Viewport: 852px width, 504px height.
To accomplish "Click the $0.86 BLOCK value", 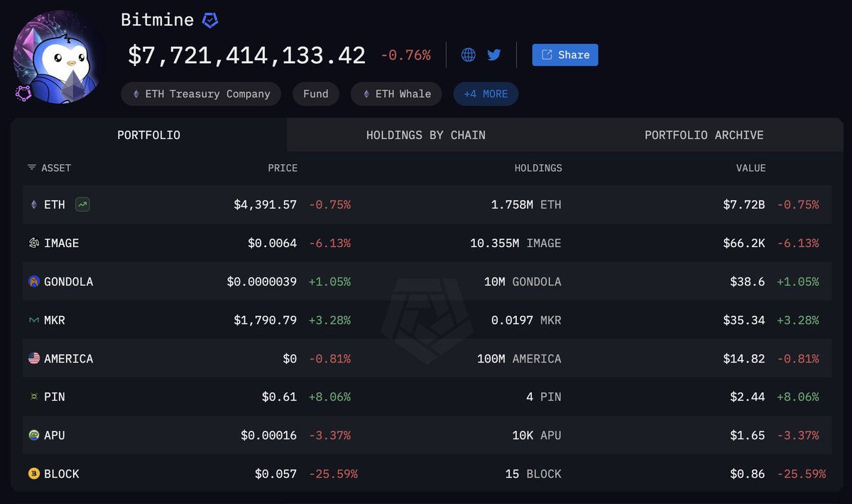I will click(x=748, y=473).
